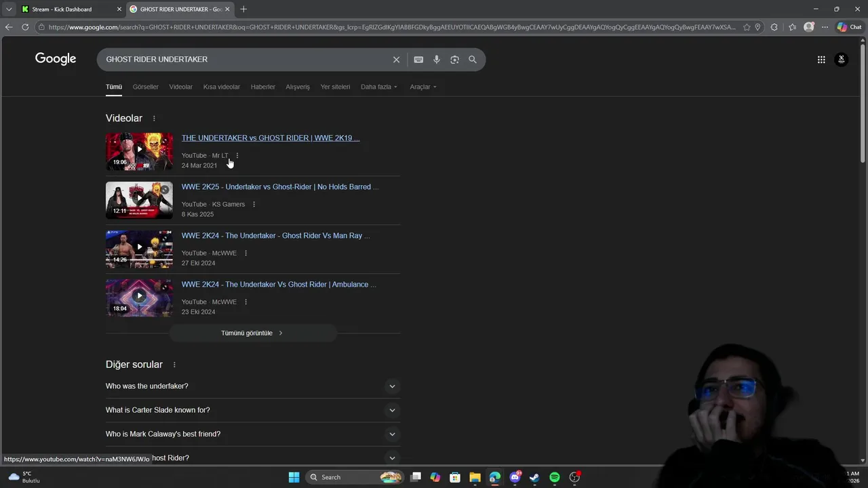
Task: Play the 18:04 video thumbnail
Action: (139, 298)
